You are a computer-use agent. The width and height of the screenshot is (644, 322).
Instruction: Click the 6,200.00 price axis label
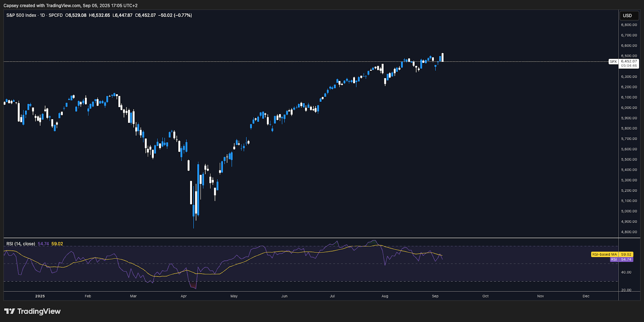pos(629,87)
